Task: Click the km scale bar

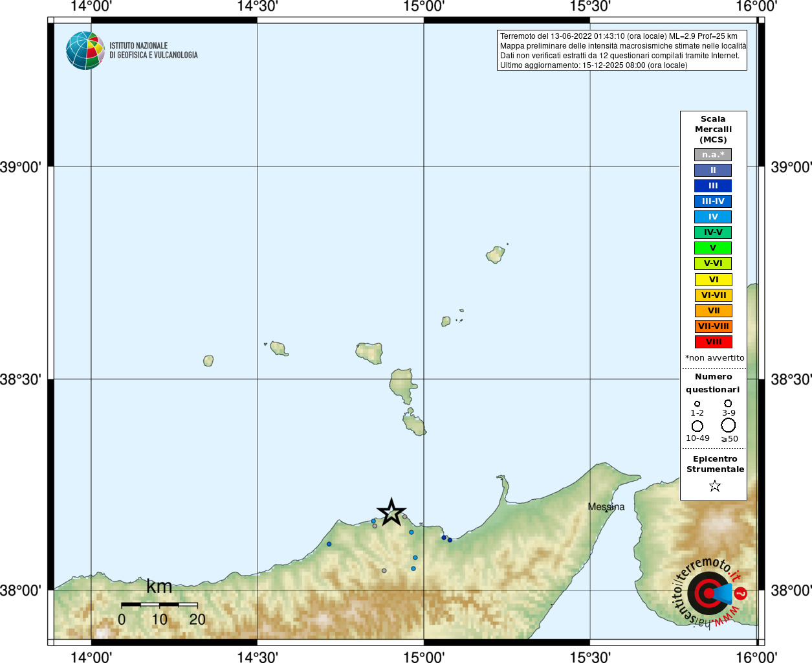Action: [159, 604]
